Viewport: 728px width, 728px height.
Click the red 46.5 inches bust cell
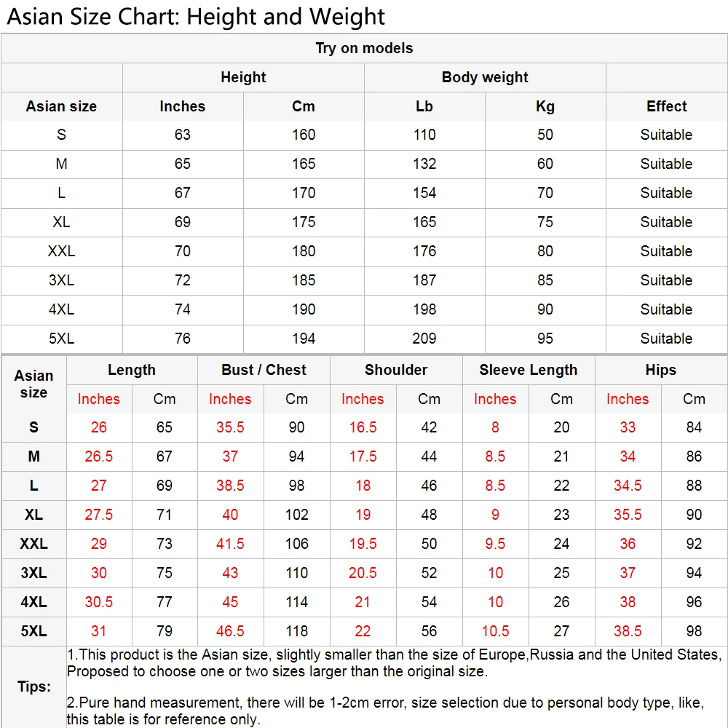coord(230,631)
